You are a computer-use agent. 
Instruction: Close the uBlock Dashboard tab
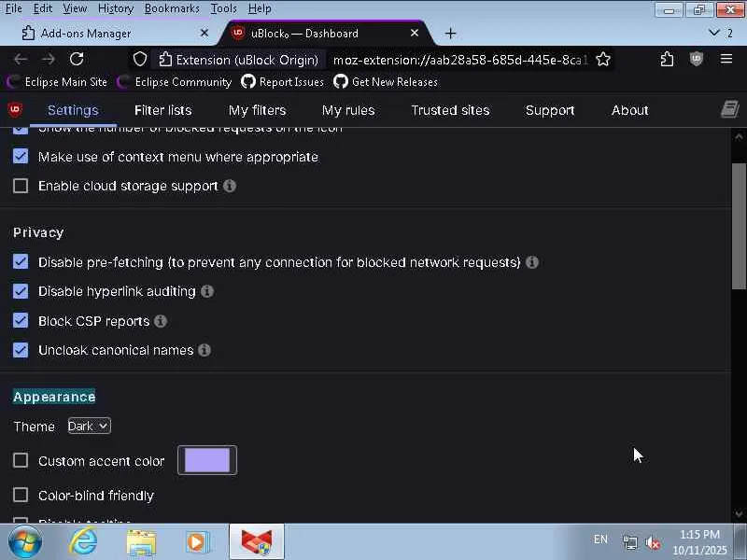point(415,33)
